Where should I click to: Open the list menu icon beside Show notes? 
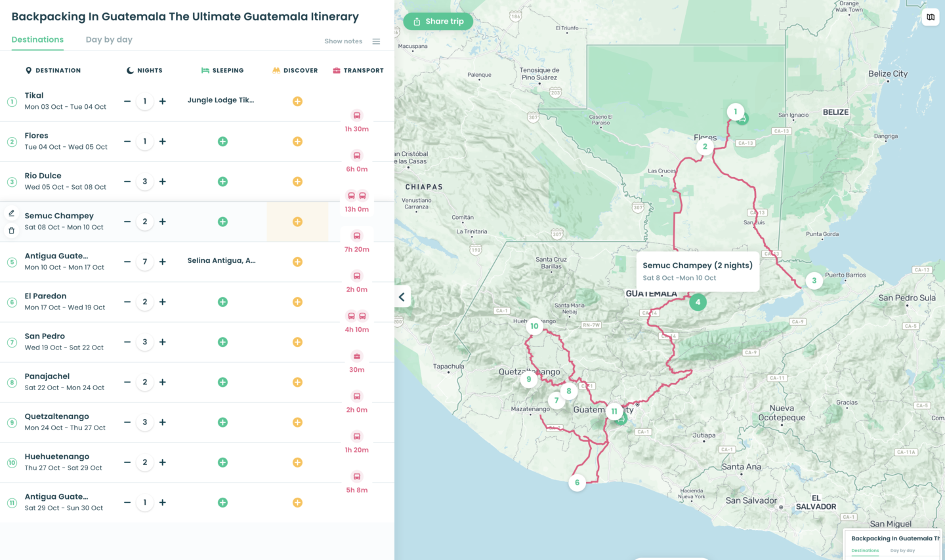[x=376, y=41]
